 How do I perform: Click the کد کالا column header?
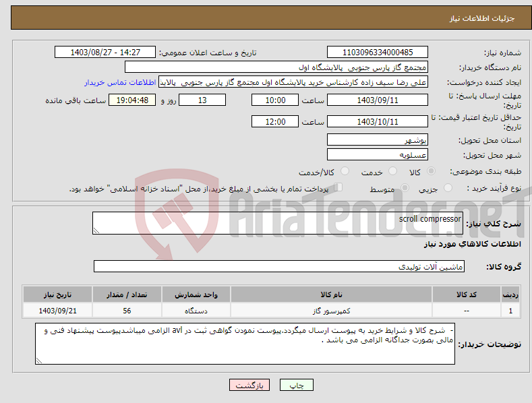pos(466,294)
